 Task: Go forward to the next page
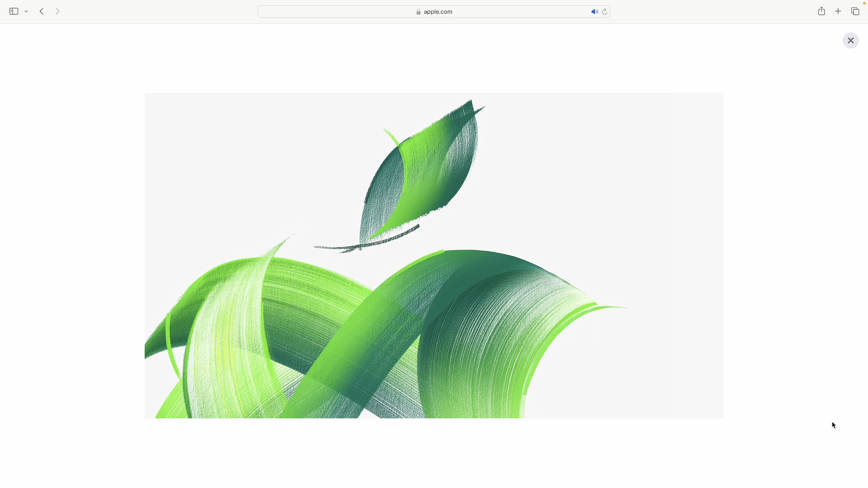(x=58, y=12)
